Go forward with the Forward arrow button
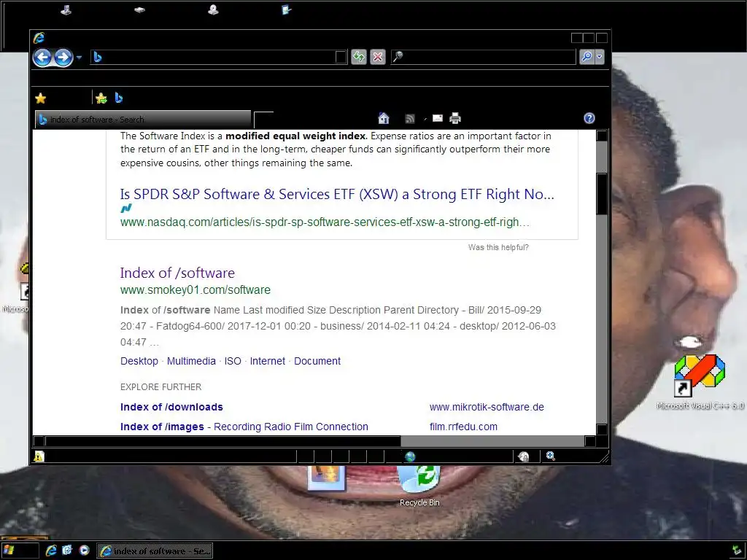 [x=63, y=58]
